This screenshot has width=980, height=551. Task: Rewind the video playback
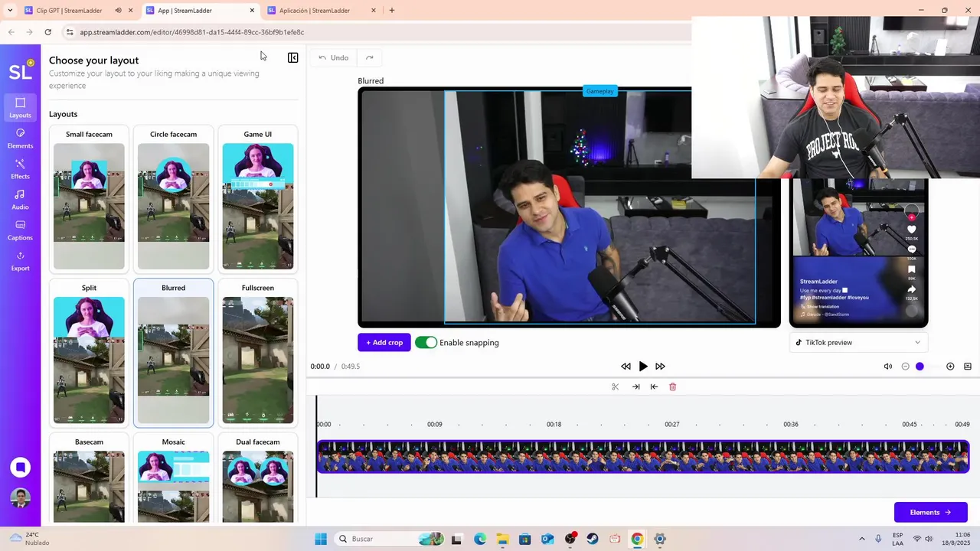[626, 367]
